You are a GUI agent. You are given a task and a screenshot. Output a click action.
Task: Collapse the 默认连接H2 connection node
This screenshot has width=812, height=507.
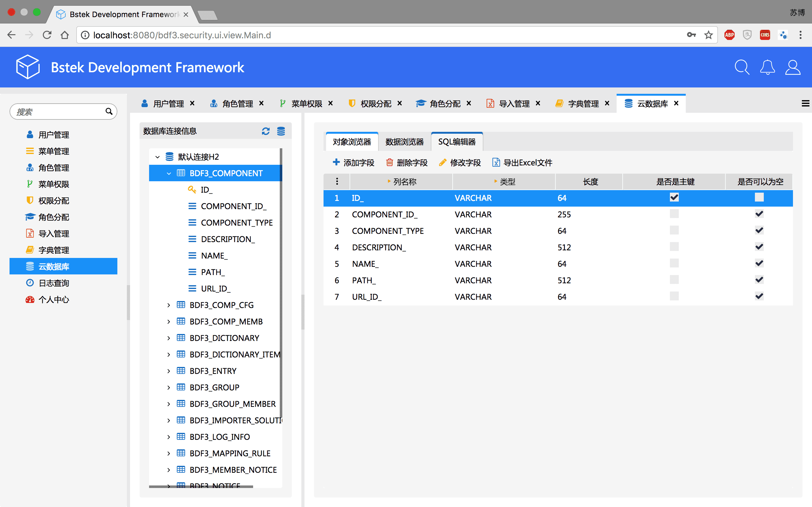pos(157,157)
